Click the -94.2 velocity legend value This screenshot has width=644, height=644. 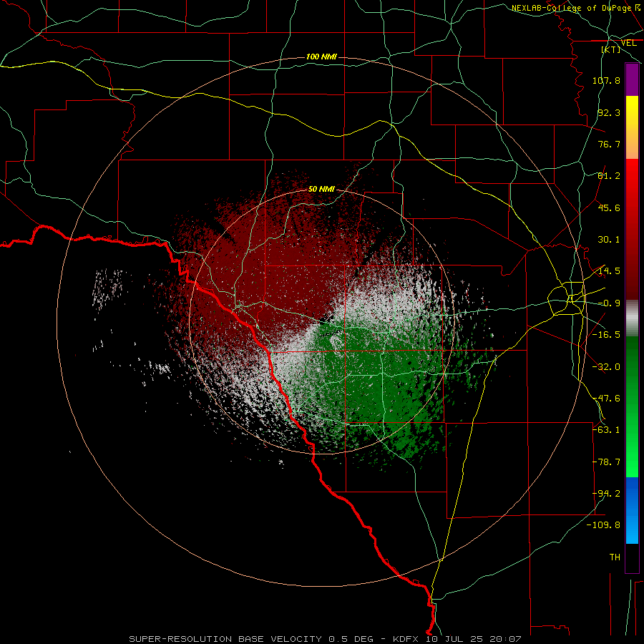point(606,494)
